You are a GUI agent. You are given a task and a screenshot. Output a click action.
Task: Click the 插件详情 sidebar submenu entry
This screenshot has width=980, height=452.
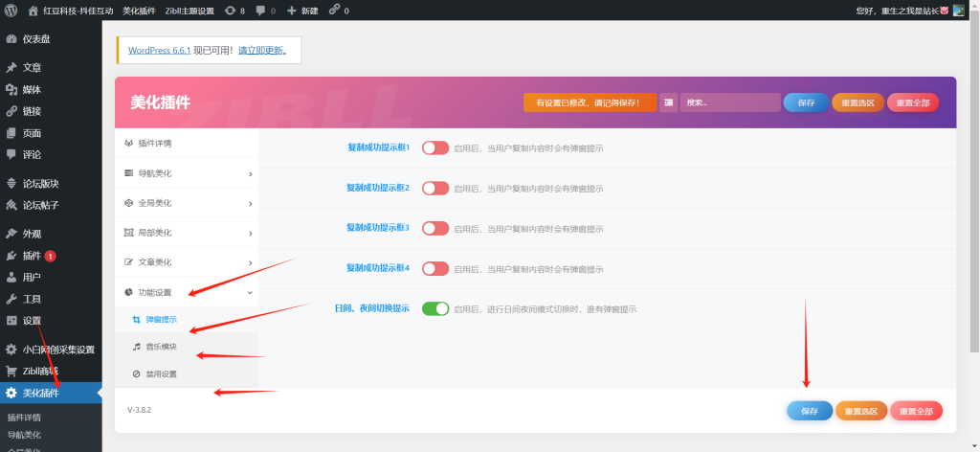coord(24,417)
